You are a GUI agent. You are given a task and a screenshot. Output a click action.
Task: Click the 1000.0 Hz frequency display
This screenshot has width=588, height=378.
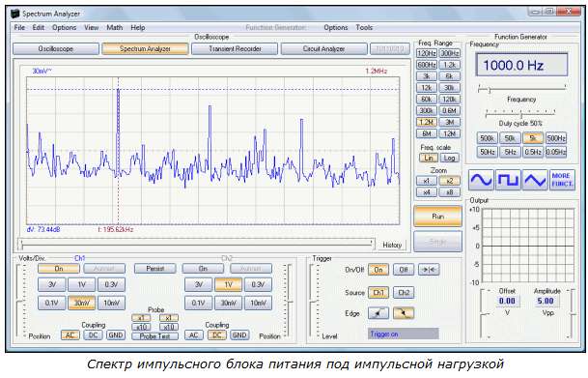tap(521, 65)
